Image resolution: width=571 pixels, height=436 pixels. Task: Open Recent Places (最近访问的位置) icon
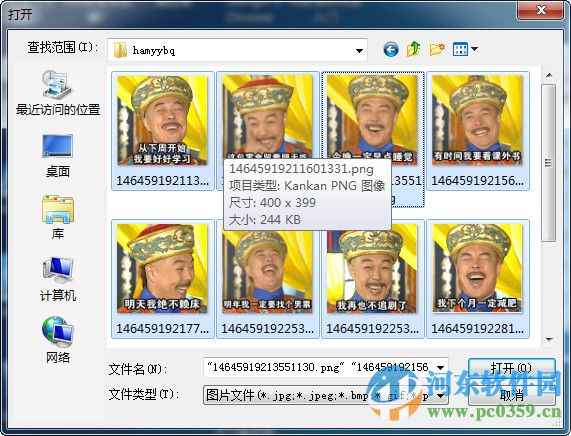pyautogui.click(x=58, y=85)
